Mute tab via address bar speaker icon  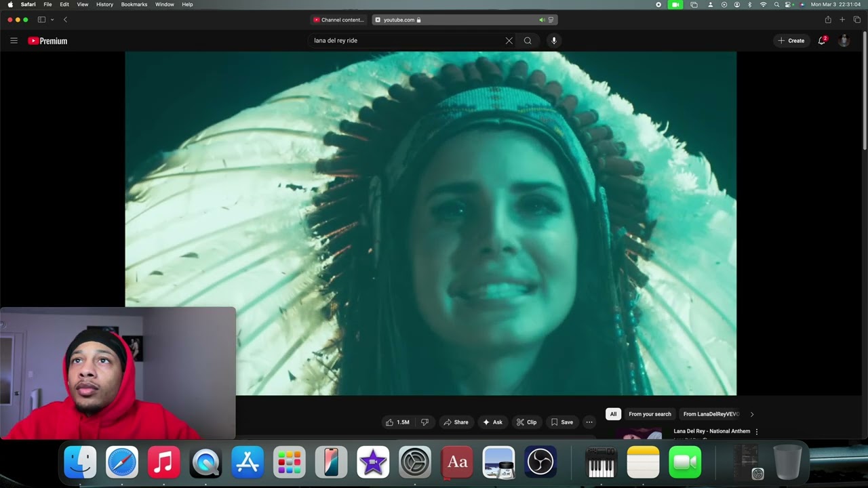pyautogui.click(x=541, y=20)
